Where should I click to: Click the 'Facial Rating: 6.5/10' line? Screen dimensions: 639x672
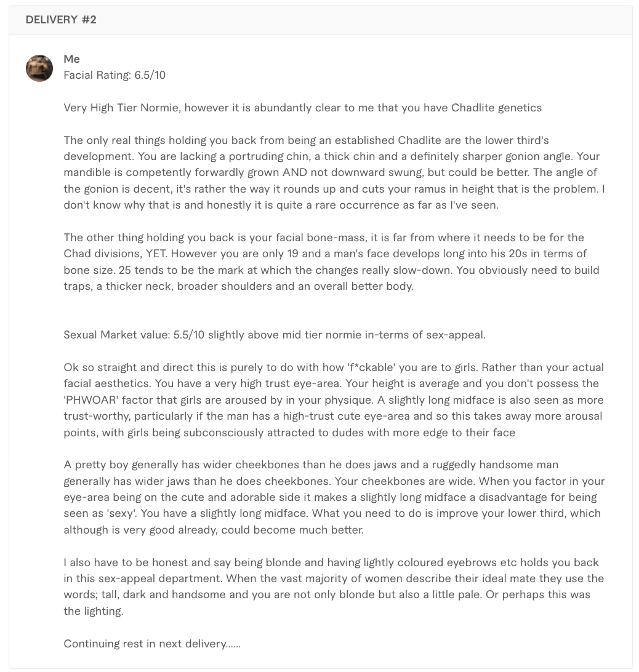coord(115,75)
